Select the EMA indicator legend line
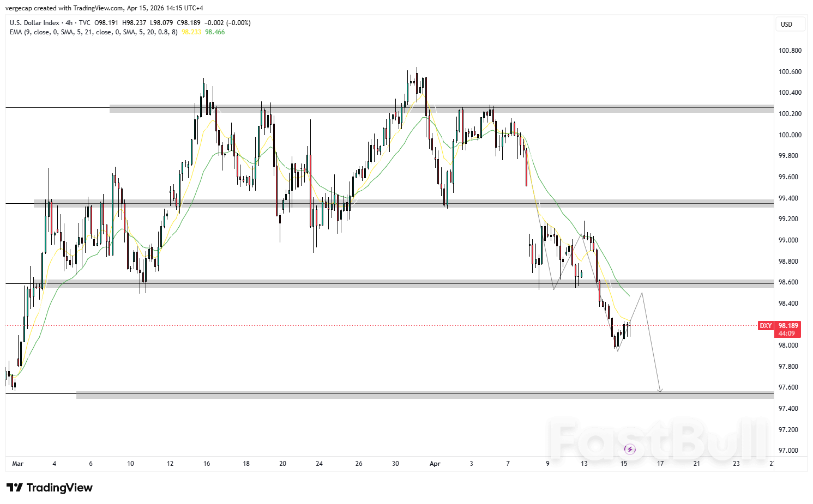The image size is (813, 504). (93, 32)
